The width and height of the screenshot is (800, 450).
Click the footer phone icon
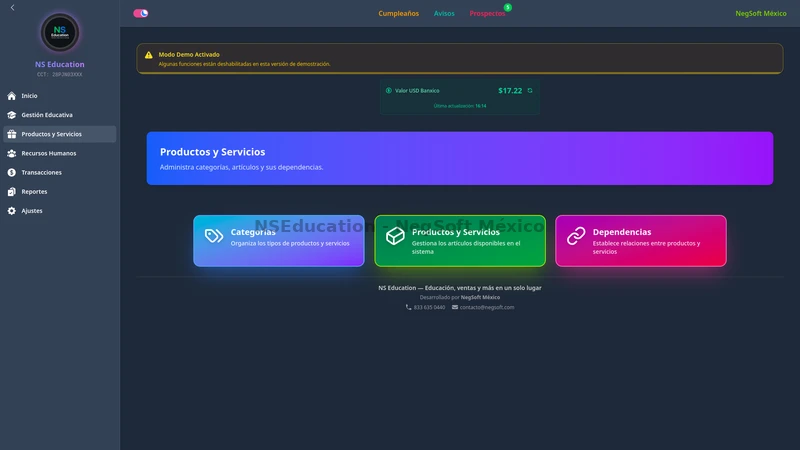pos(408,307)
